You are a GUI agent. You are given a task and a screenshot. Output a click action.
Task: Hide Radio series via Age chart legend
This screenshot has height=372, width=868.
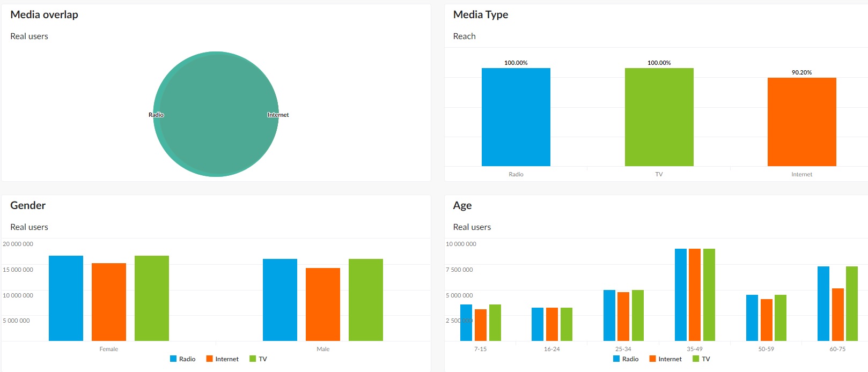(x=626, y=359)
